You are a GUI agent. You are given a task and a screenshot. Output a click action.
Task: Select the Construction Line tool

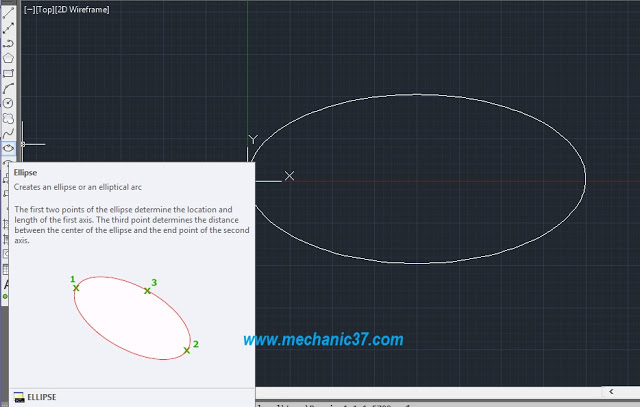8,28
